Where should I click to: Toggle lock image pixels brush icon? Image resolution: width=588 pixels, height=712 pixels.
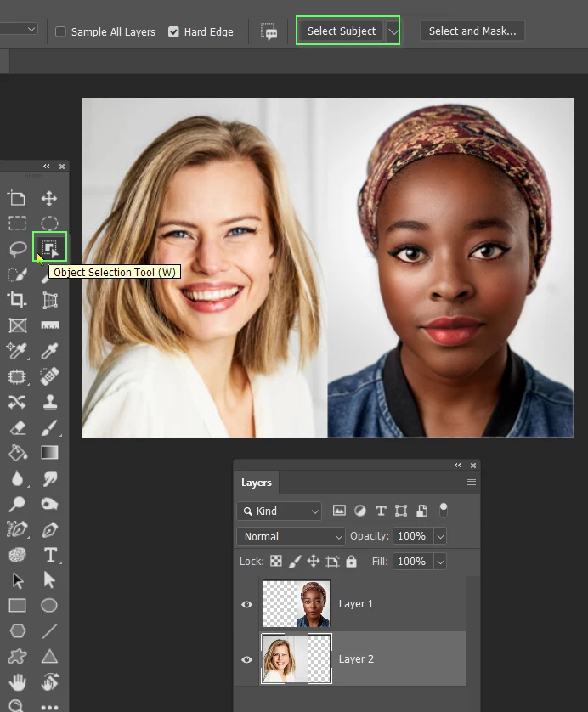[x=295, y=562]
